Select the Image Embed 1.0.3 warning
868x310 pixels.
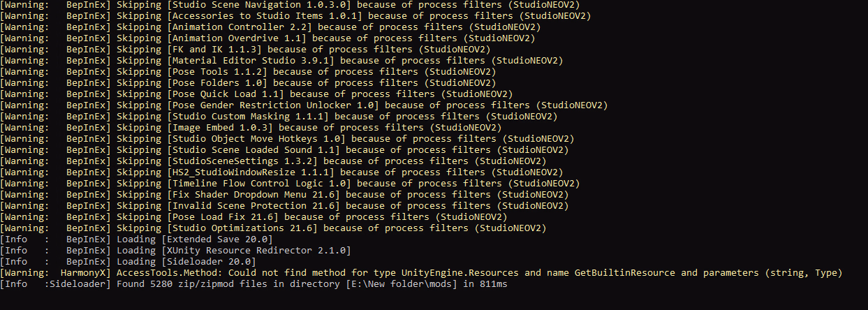(250, 128)
